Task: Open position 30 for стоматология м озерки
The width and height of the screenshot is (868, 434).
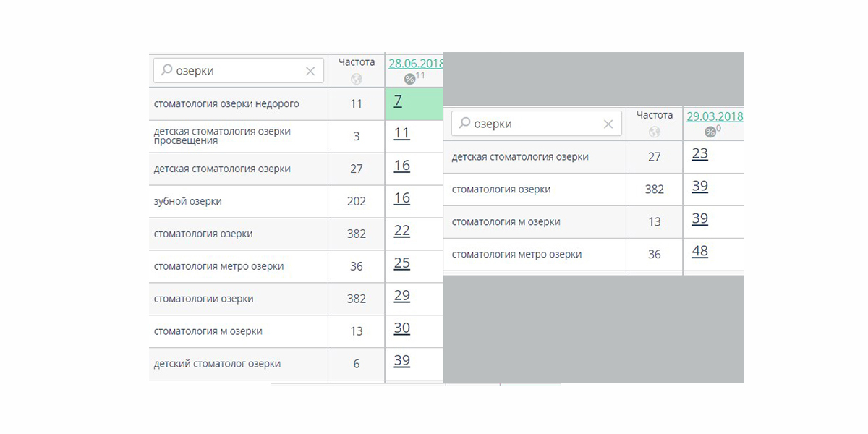Action: pyautogui.click(x=401, y=328)
